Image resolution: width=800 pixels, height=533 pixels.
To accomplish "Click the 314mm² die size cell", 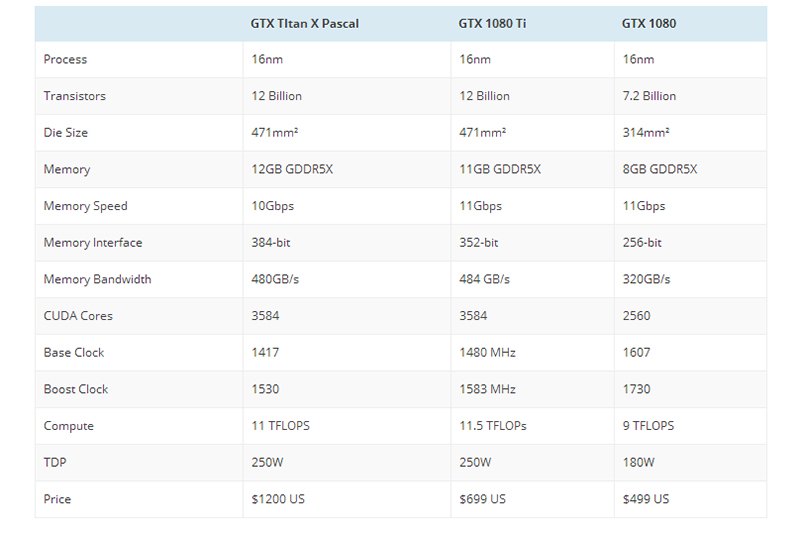I will tap(646, 133).
